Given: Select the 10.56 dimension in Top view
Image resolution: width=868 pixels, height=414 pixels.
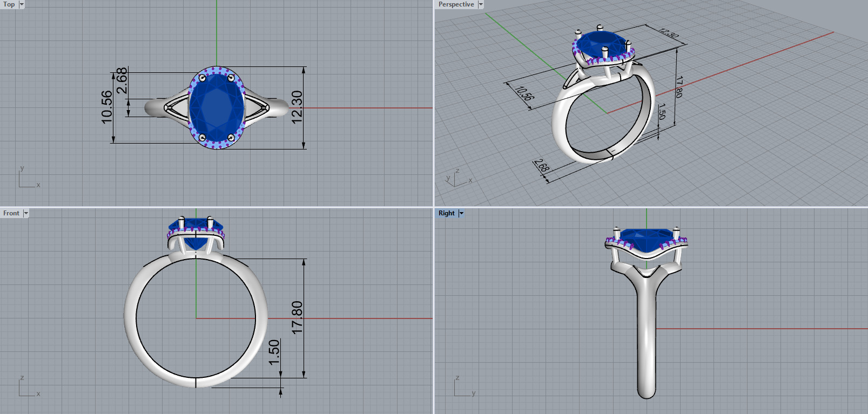Looking at the screenshot, I should 107,107.
